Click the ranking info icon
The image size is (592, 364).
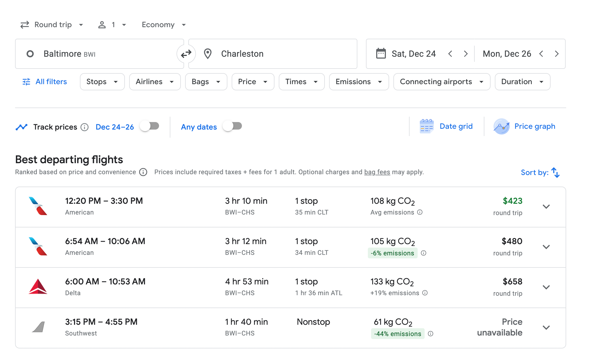coord(143,172)
